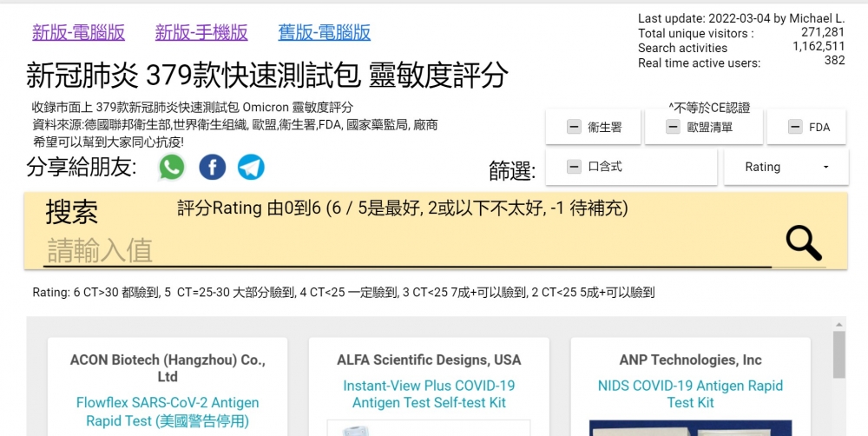Click the Total unique visitors count 271,281
The height and width of the screenshot is (436, 868).
pos(823,33)
